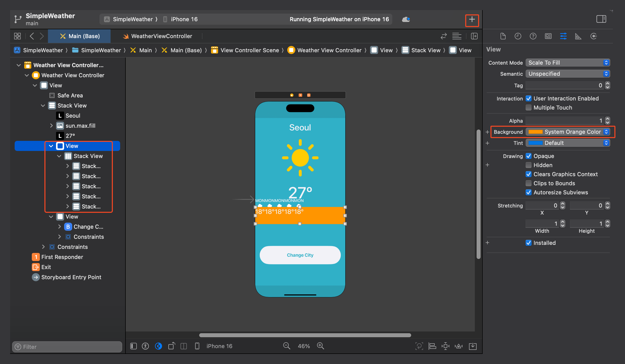Enable the Multiple Touch checkbox
625x364 pixels.
tap(528, 108)
